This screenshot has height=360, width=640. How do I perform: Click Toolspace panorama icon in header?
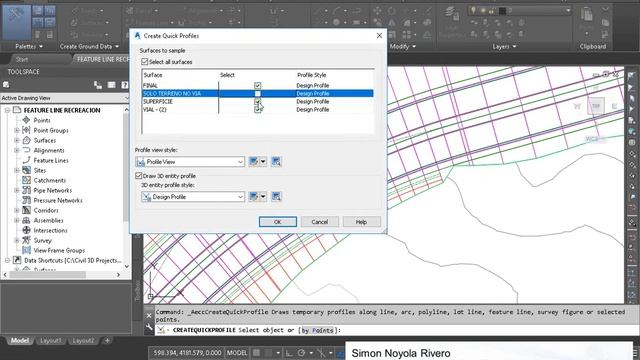pyautogui.click(x=111, y=85)
